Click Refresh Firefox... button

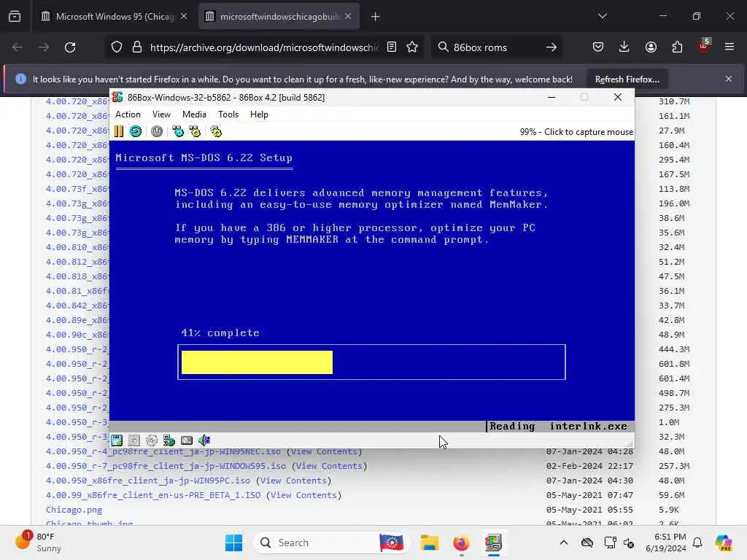click(x=627, y=79)
